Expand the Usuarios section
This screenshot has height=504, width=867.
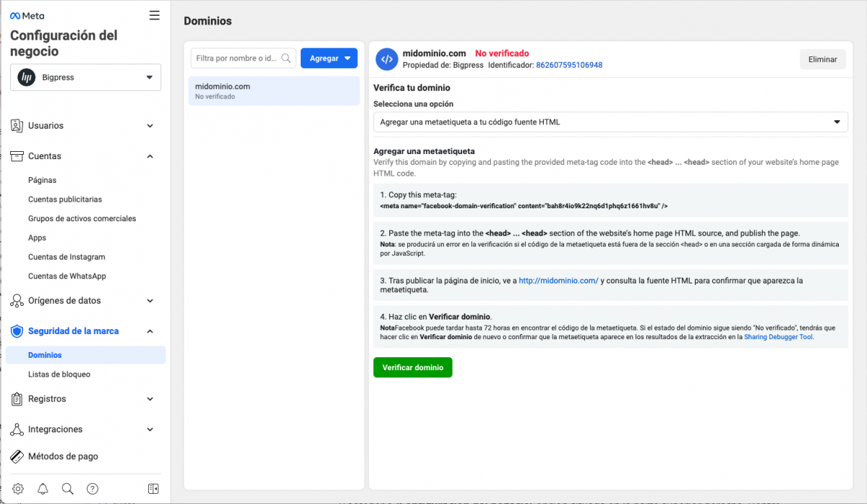coord(150,126)
